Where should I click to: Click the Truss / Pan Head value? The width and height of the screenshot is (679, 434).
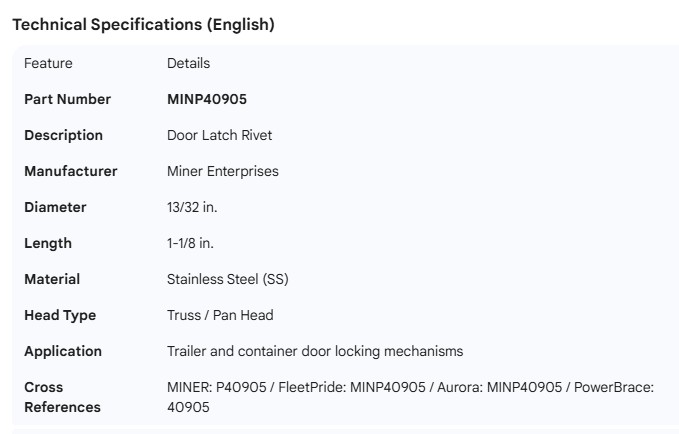(220, 315)
